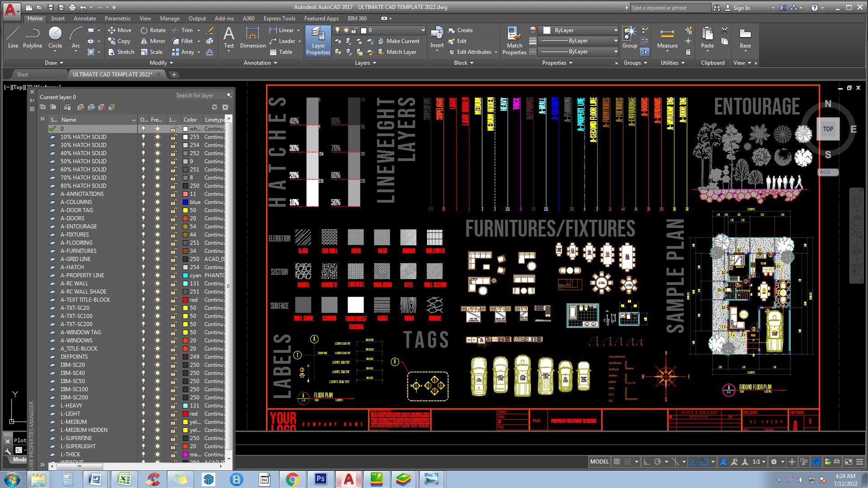This screenshot has height=488, width=868.
Task: Toggle freeze for A-DOORS layer
Action: 157,218
